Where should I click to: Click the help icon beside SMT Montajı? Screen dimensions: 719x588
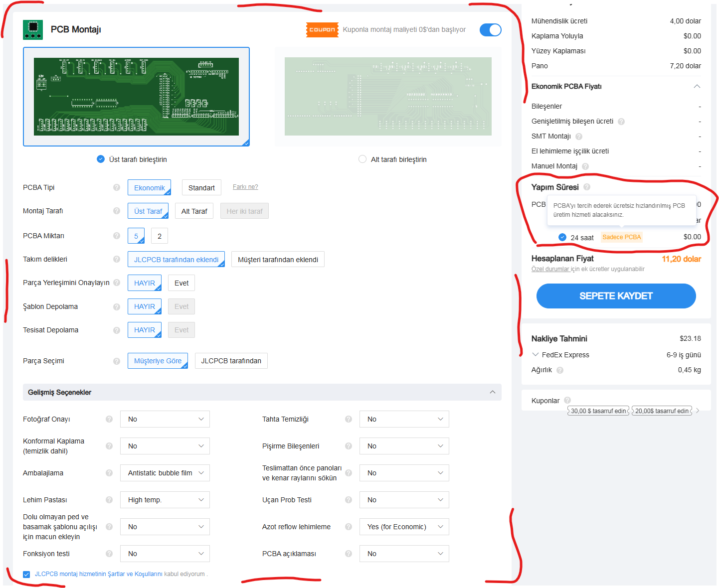pyautogui.click(x=579, y=137)
